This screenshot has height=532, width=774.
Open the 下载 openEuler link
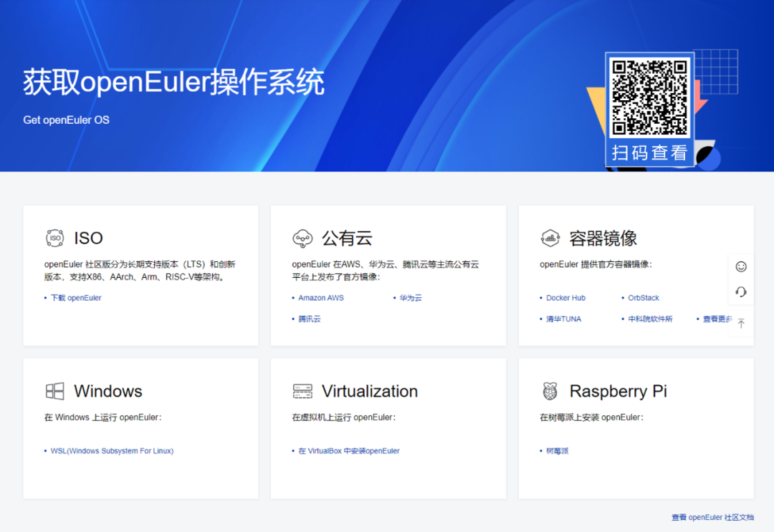76,298
